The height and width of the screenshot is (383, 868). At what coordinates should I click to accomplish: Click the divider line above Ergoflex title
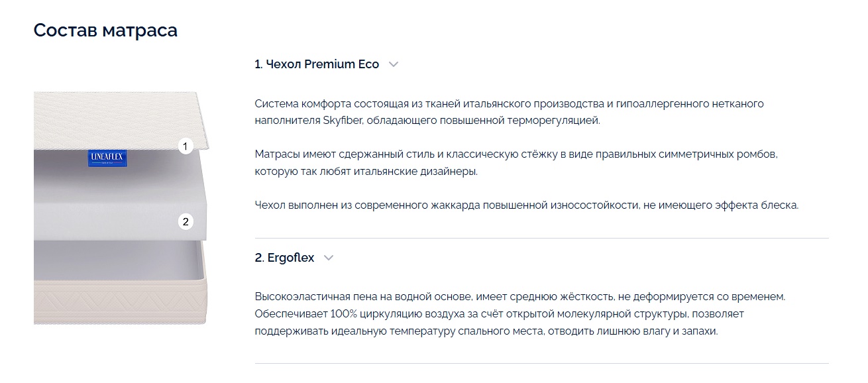tap(541, 238)
